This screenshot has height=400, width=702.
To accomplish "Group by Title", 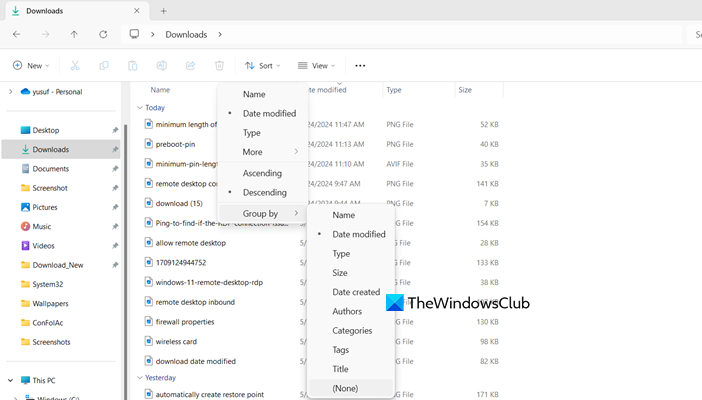I will [x=351, y=369].
